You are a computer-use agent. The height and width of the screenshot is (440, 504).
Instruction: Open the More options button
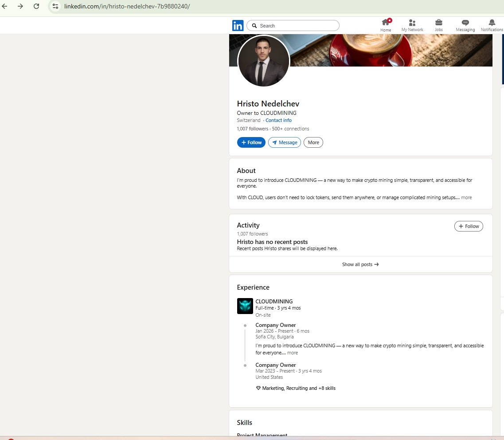click(313, 142)
